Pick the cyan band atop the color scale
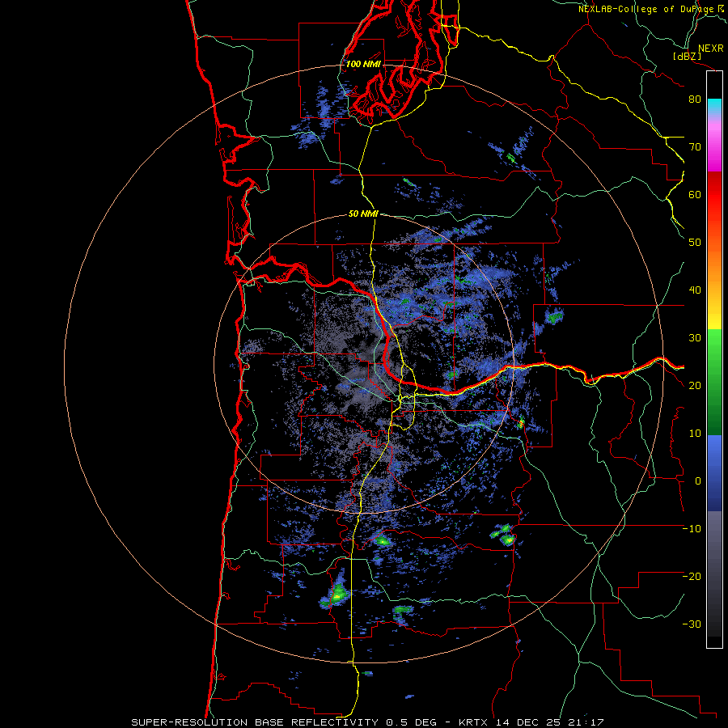 click(x=714, y=106)
